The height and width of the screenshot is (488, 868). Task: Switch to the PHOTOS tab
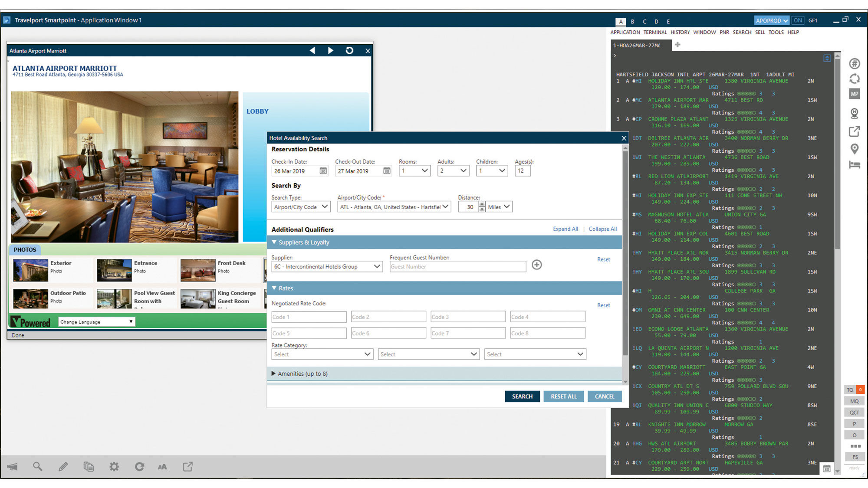click(x=25, y=250)
